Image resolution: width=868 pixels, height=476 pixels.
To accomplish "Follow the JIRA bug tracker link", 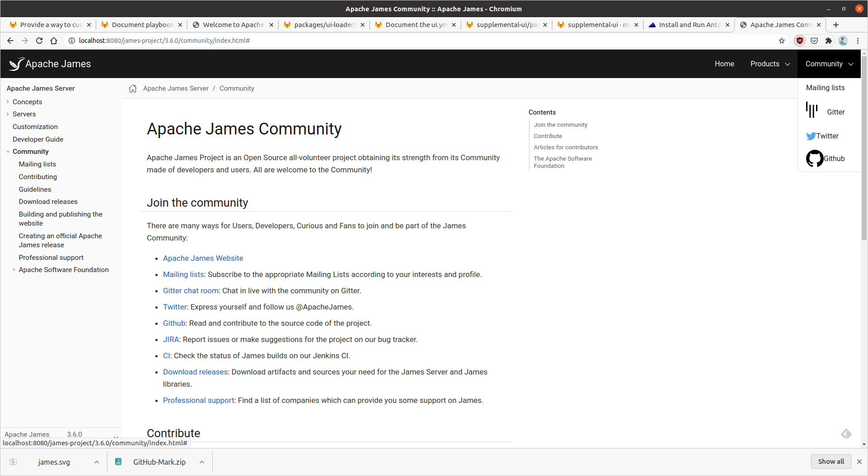I will tap(171, 339).
